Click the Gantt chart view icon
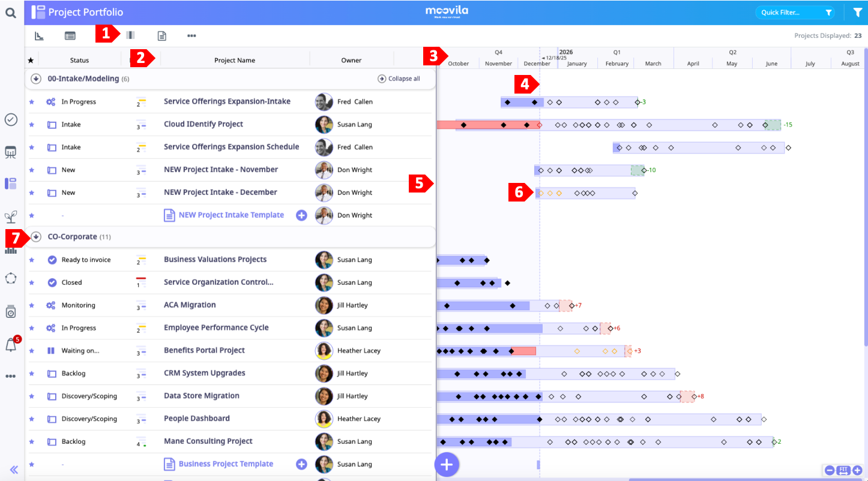868x481 pixels. pyautogui.click(x=39, y=36)
